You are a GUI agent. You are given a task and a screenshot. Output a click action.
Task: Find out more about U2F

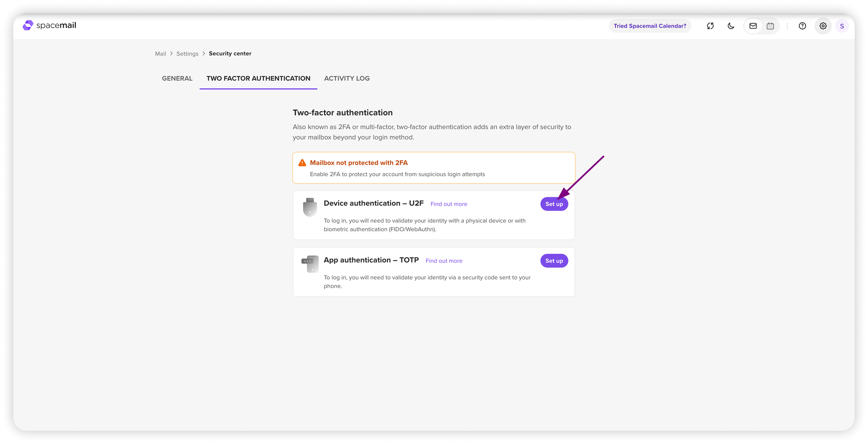tap(449, 204)
